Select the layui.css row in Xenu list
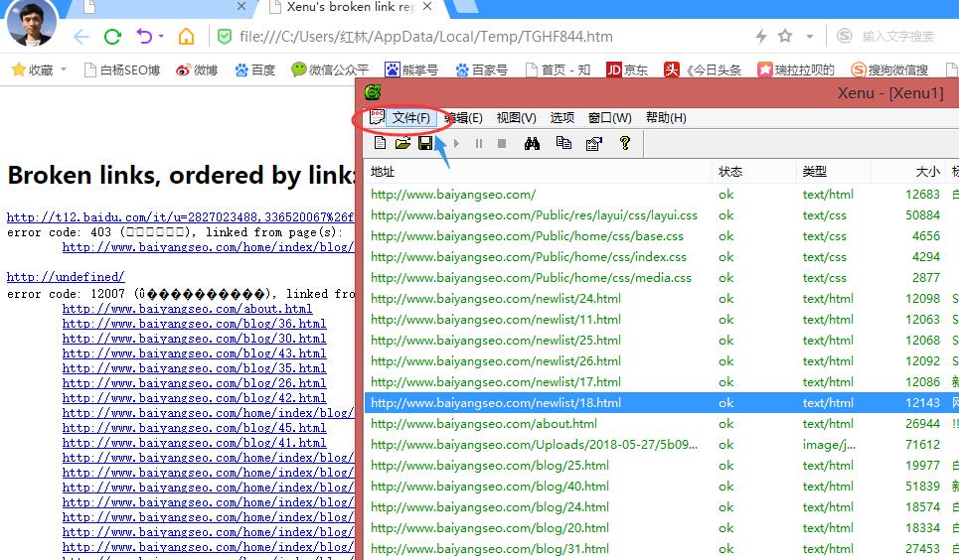The image size is (959, 560). click(x=662, y=215)
